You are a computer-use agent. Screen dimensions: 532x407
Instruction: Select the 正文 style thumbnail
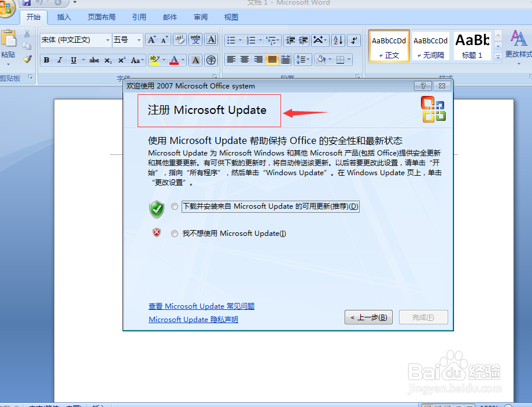389,46
